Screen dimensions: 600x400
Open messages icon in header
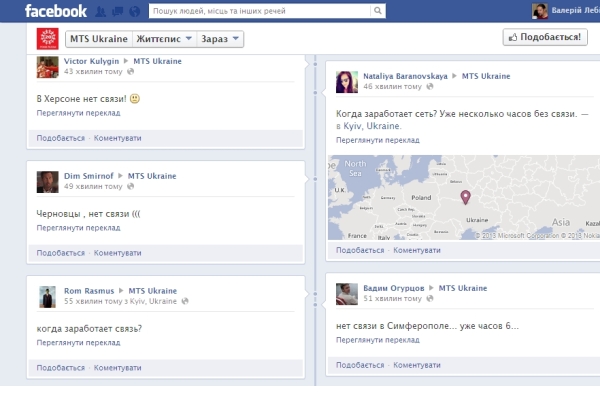(x=117, y=11)
